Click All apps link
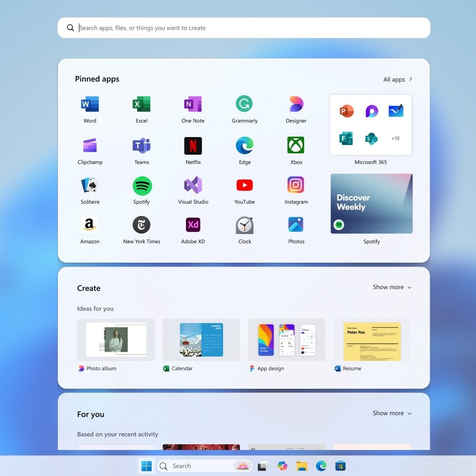Screen dimensions: 476x476 tap(398, 79)
